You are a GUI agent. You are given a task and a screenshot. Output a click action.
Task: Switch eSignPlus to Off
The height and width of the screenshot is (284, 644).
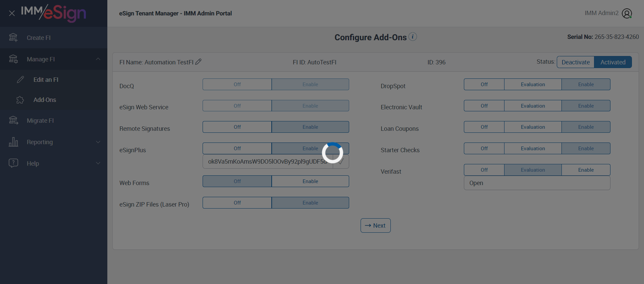237,149
